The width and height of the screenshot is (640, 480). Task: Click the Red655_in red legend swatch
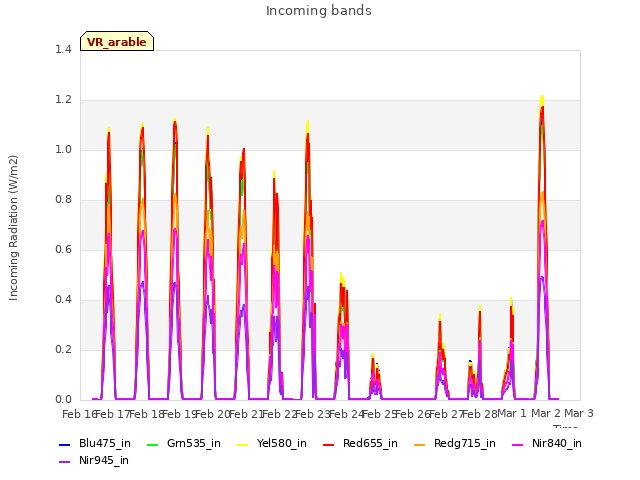tap(329, 444)
